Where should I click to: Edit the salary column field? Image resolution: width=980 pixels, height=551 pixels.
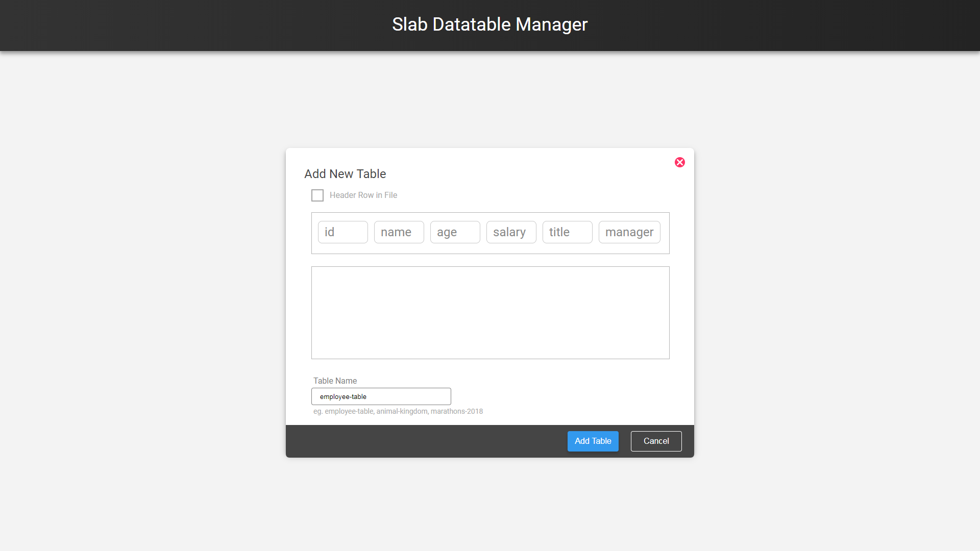point(511,232)
